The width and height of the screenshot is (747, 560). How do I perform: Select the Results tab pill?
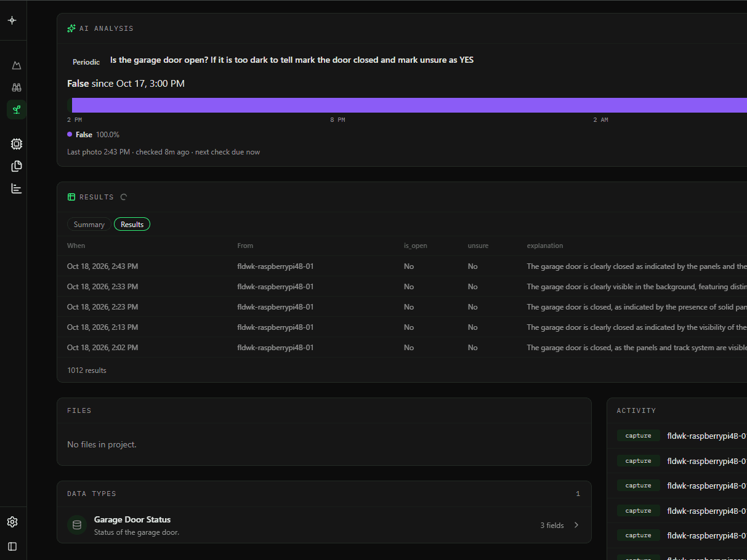[x=132, y=225]
